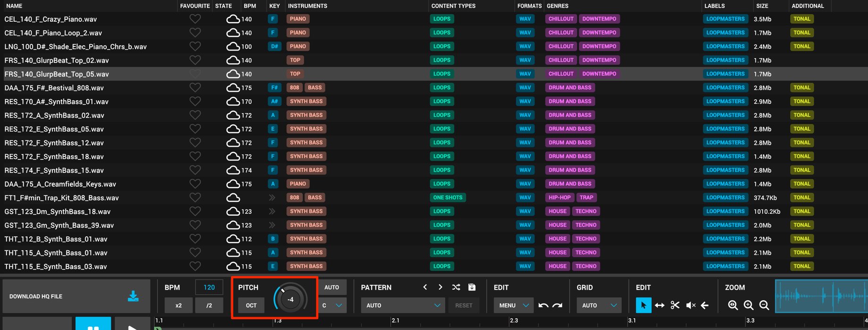Select the scissors cut tool
The width and height of the screenshot is (868, 330).
(675, 305)
